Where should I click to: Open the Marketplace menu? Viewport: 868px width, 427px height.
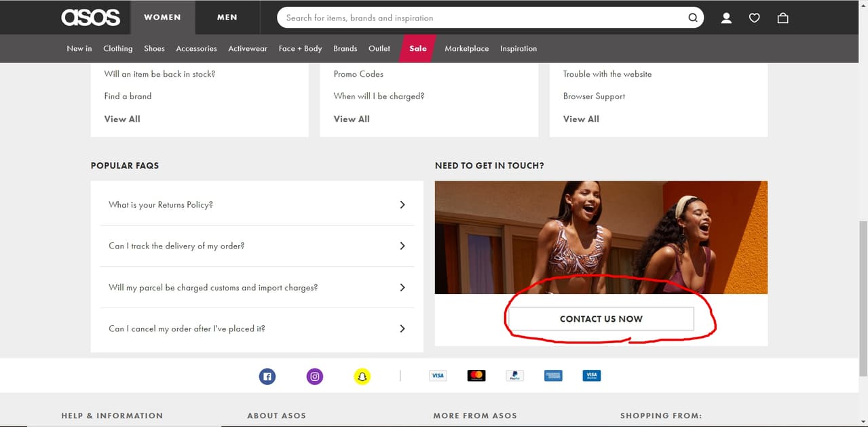point(467,49)
